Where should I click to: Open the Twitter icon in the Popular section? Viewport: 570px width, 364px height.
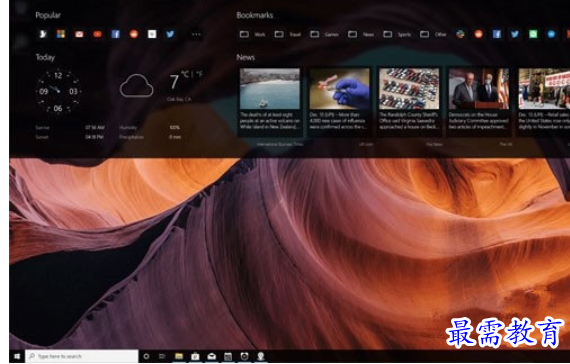(x=170, y=34)
